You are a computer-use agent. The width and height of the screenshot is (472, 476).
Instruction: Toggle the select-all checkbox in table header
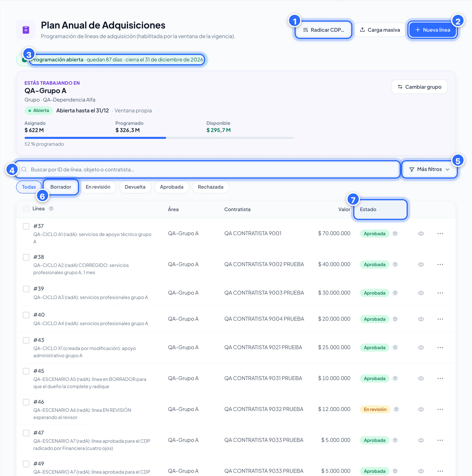(26, 209)
